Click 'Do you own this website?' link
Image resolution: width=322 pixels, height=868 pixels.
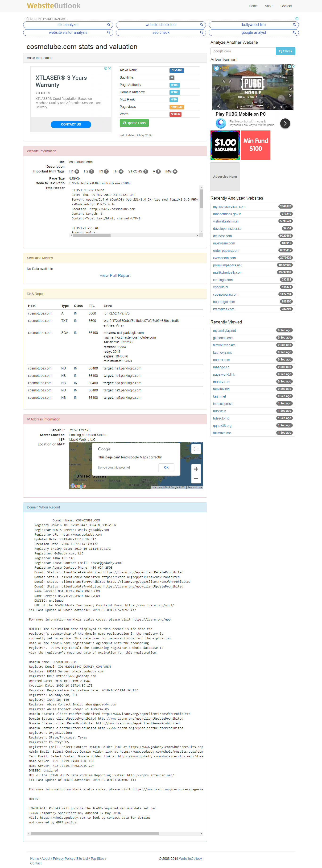[x=114, y=468]
